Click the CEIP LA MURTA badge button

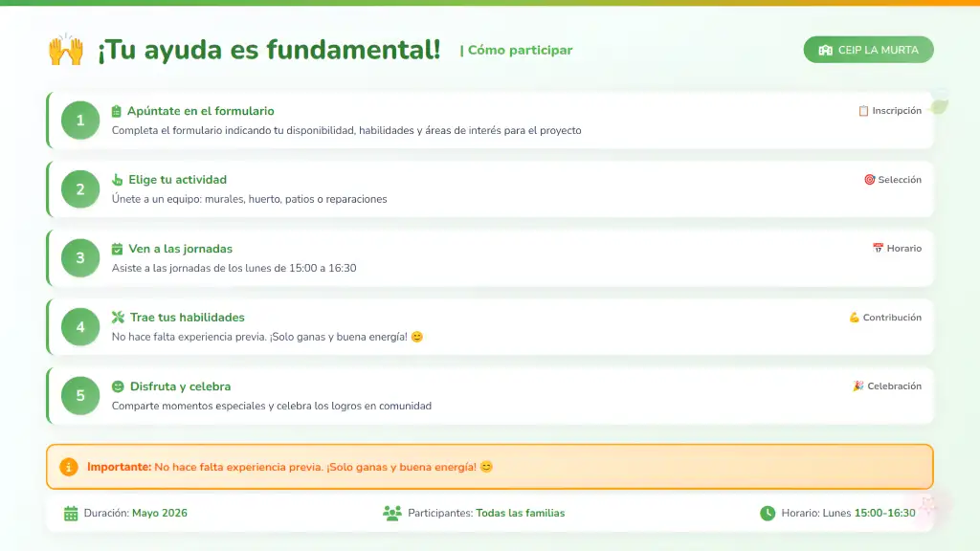click(868, 50)
